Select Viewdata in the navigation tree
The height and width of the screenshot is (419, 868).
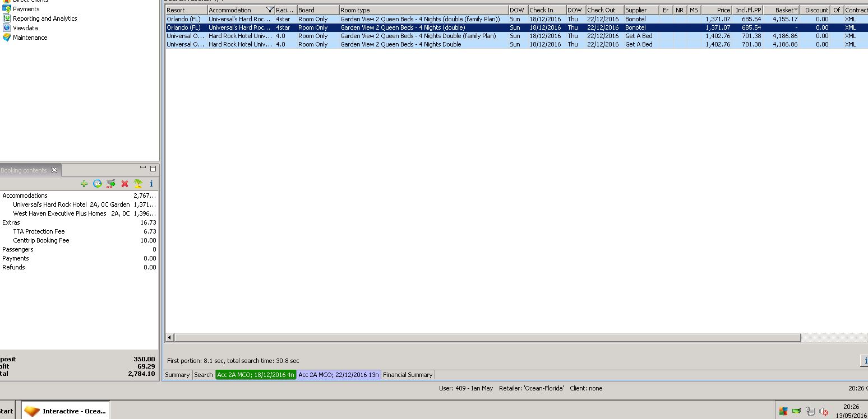tap(25, 28)
